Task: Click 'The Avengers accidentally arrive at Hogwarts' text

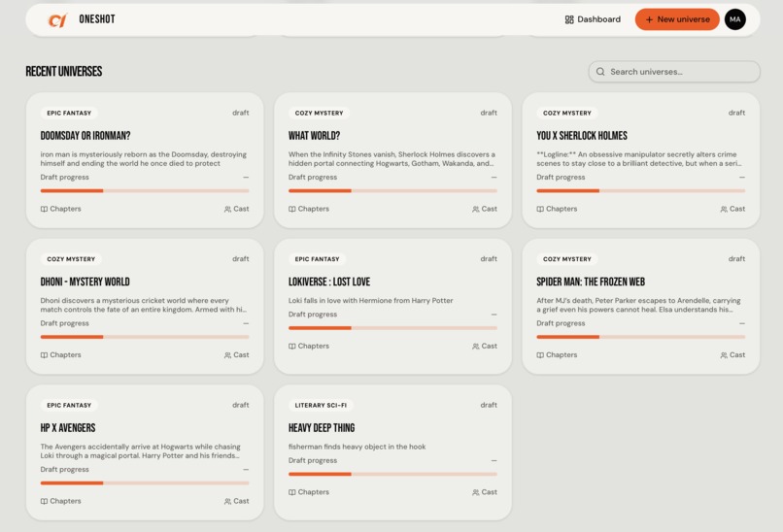Action: pyautogui.click(x=140, y=451)
